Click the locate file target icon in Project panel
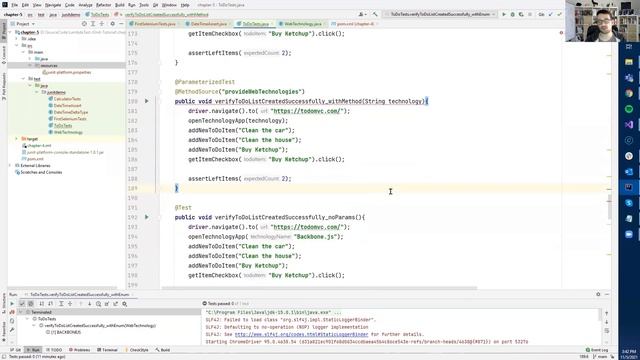This screenshot has height=360, width=640. click(84, 24)
